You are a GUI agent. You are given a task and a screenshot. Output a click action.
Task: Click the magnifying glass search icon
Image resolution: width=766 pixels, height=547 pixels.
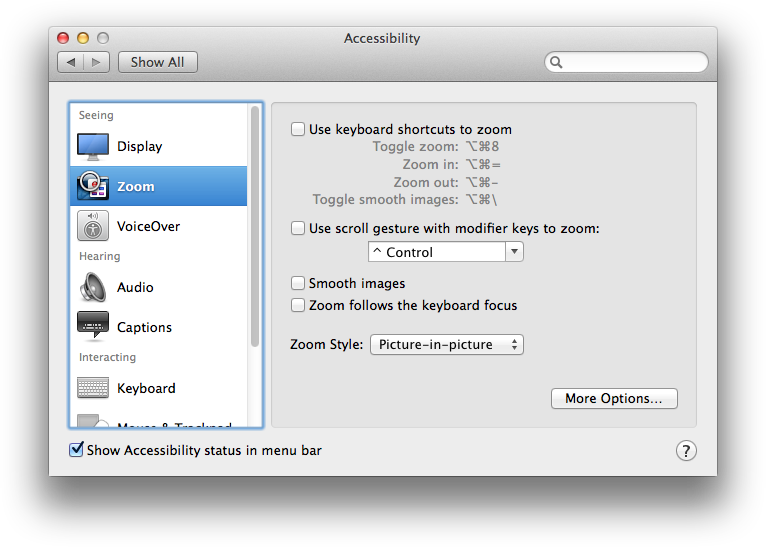tap(556, 62)
